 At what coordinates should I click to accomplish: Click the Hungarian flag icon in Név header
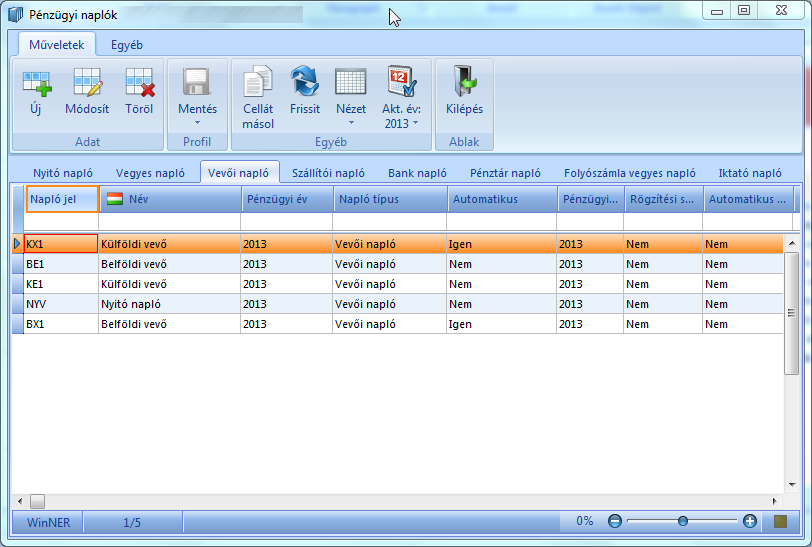[x=114, y=199]
